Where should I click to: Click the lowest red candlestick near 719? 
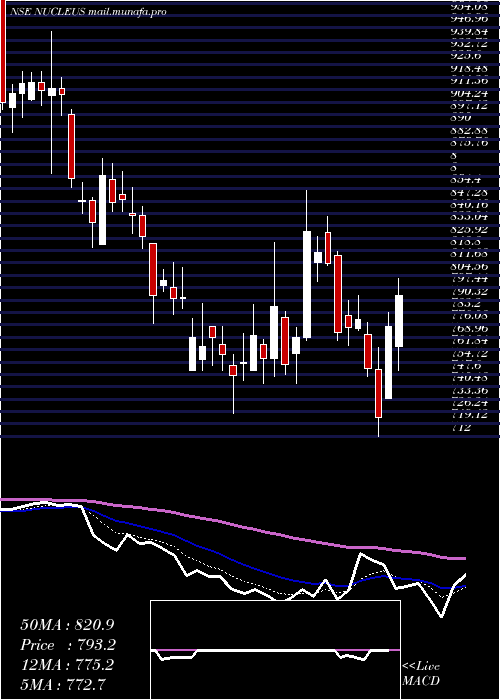pyautogui.click(x=379, y=393)
